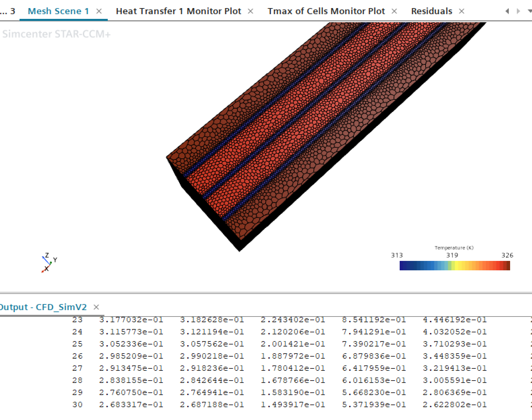Click value 5.371939e-01 in row 30
Viewport: 532px width, 420px height.
click(x=374, y=404)
